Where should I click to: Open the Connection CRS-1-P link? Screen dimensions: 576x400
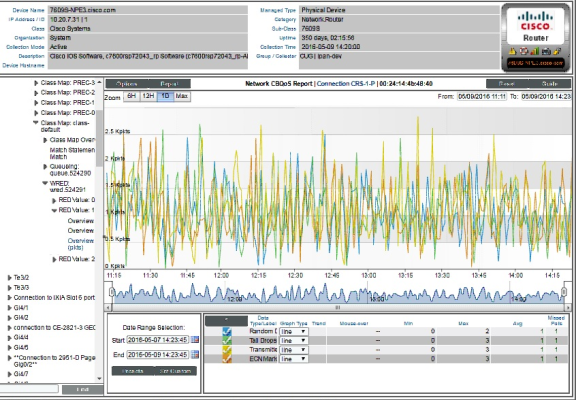[346, 84]
